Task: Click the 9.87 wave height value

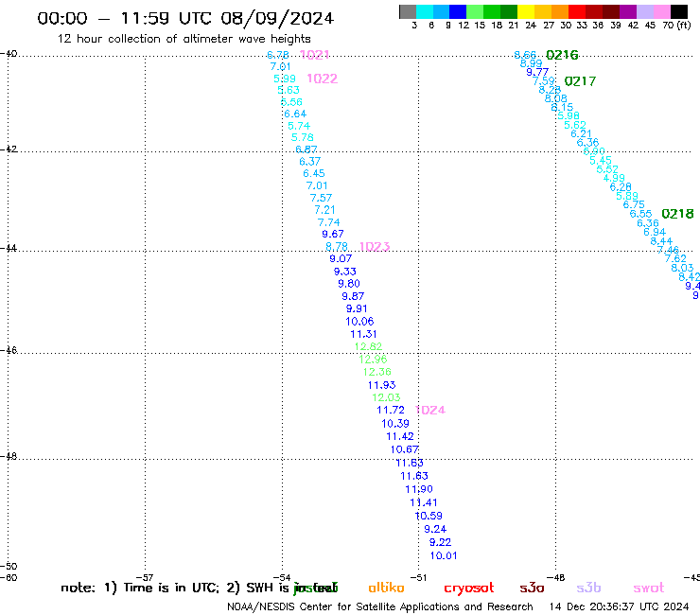Action: point(353,296)
